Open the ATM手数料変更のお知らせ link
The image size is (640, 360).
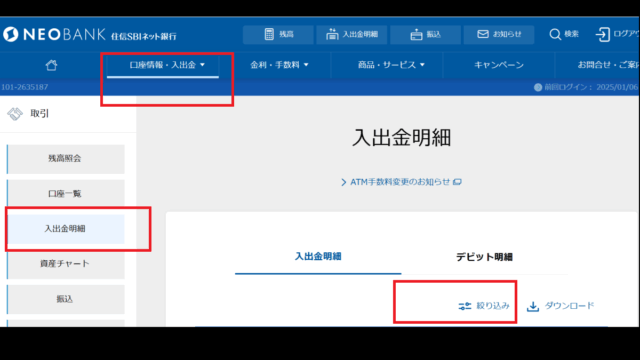pyautogui.click(x=401, y=182)
